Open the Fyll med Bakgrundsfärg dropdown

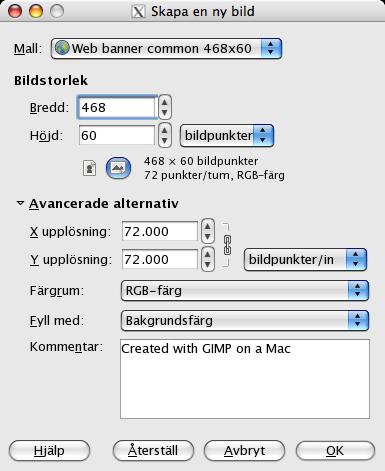245,321
